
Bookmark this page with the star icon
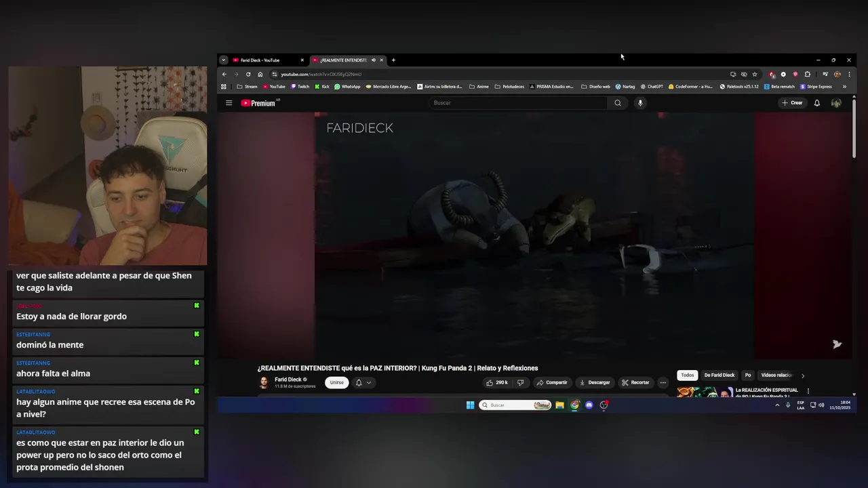click(x=755, y=75)
